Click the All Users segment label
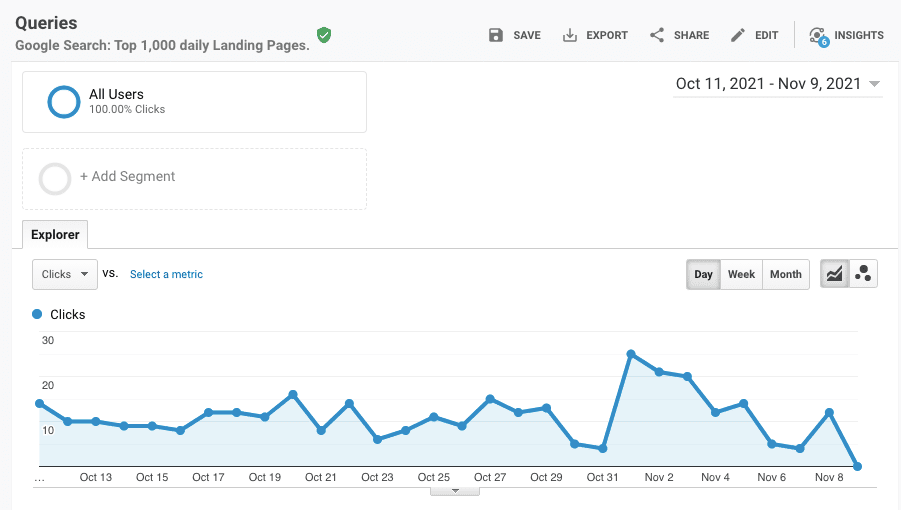This screenshot has width=901, height=510. point(116,94)
